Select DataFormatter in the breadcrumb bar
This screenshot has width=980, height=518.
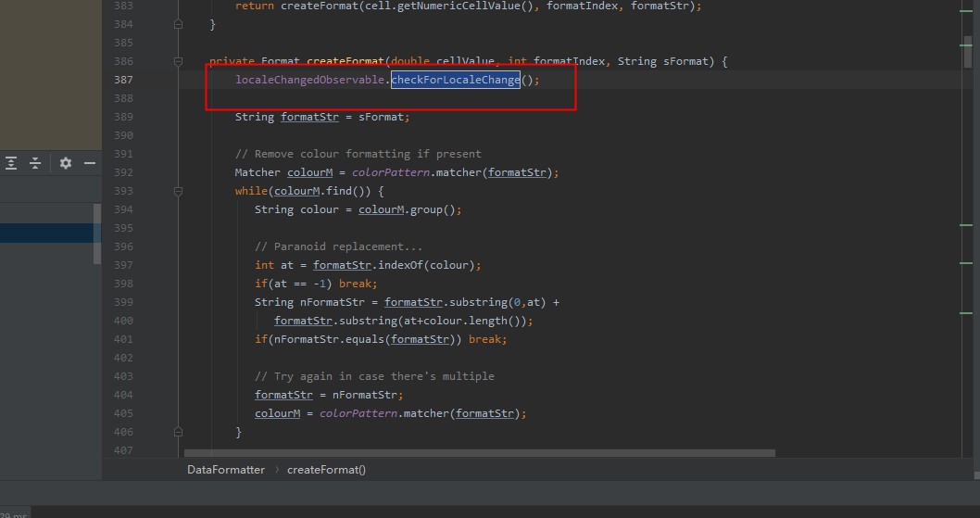(x=226, y=470)
